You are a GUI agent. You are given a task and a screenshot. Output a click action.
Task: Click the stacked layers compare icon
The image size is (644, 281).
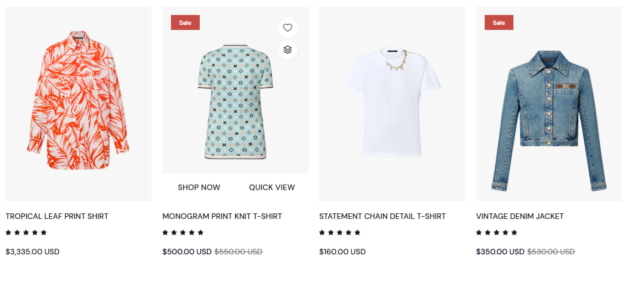click(288, 49)
